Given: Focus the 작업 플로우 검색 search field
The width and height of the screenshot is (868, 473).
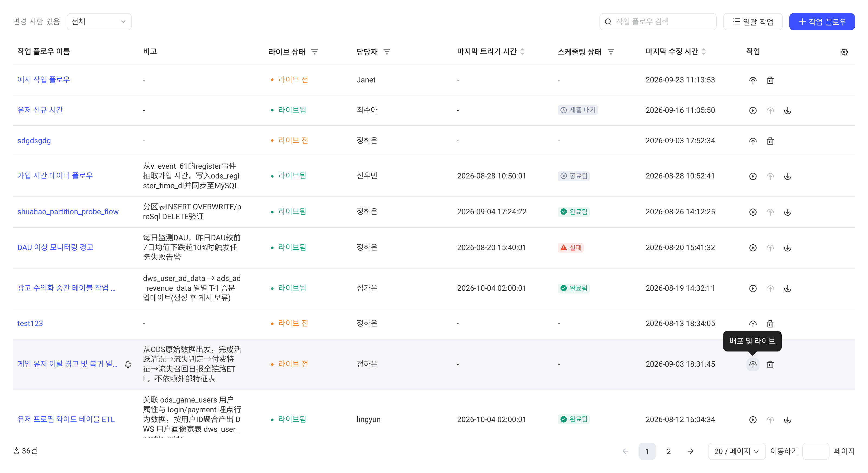Looking at the screenshot, I should tap(658, 21).
